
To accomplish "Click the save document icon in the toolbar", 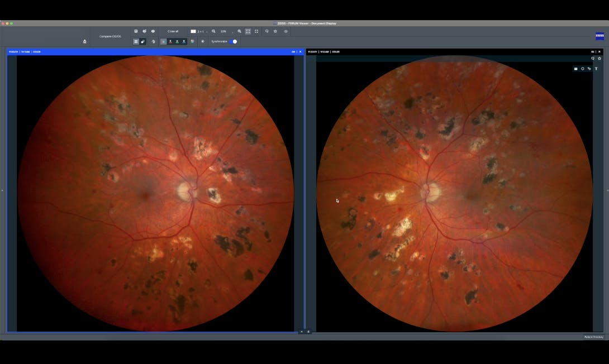I will [135, 31].
